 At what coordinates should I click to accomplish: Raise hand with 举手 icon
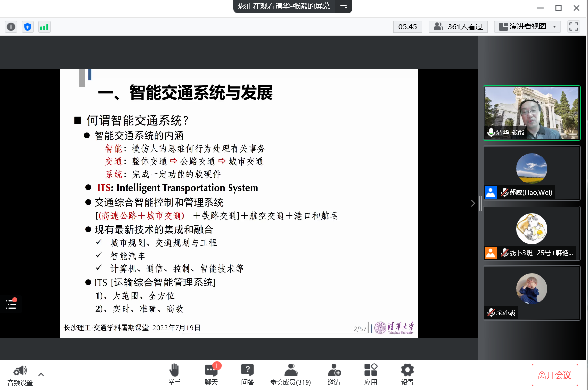point(174,374)
